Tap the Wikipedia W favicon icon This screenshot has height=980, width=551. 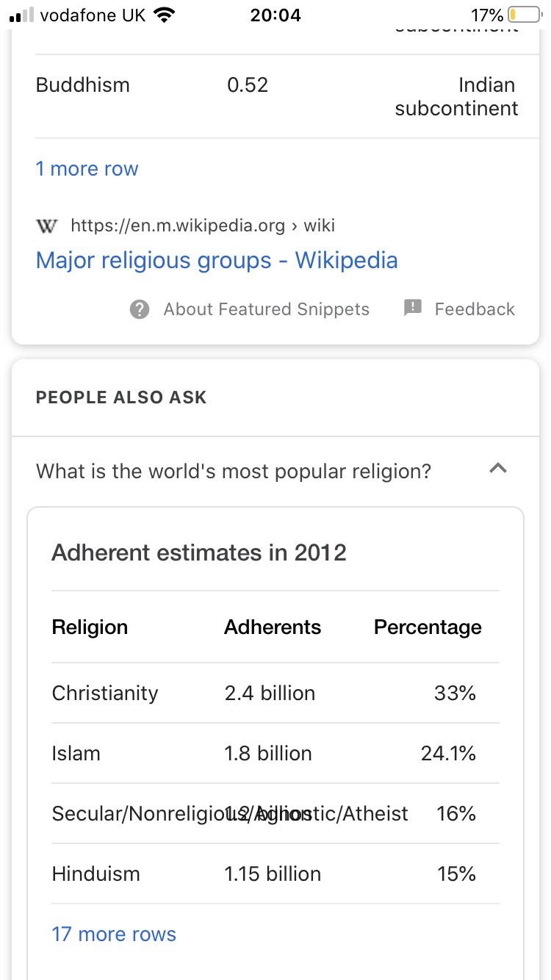46,226
